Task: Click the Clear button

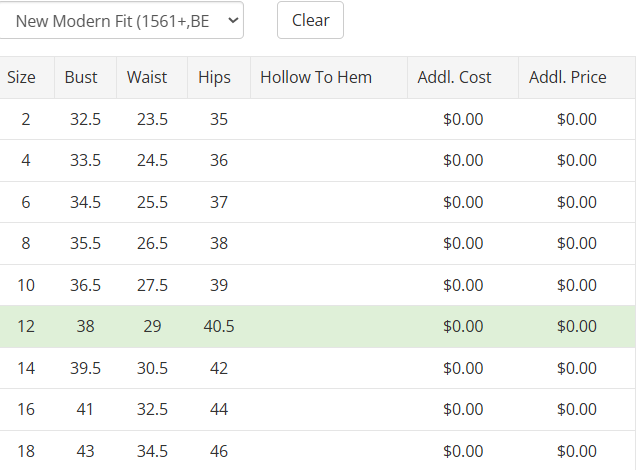Action: point(310,20)
